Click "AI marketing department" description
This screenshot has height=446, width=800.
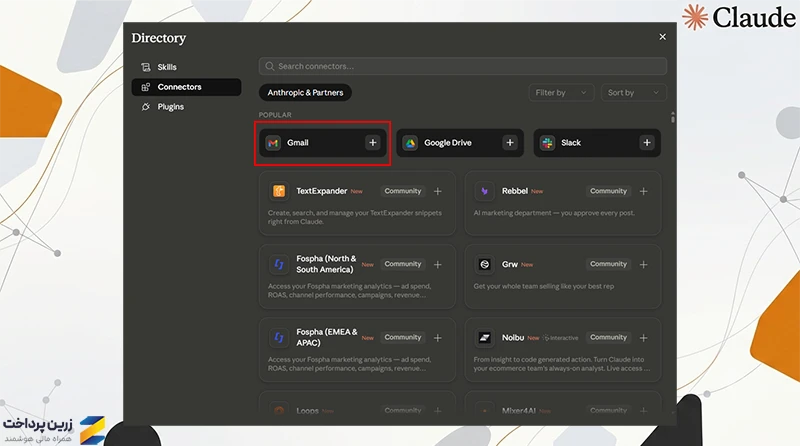pos(554,213)
